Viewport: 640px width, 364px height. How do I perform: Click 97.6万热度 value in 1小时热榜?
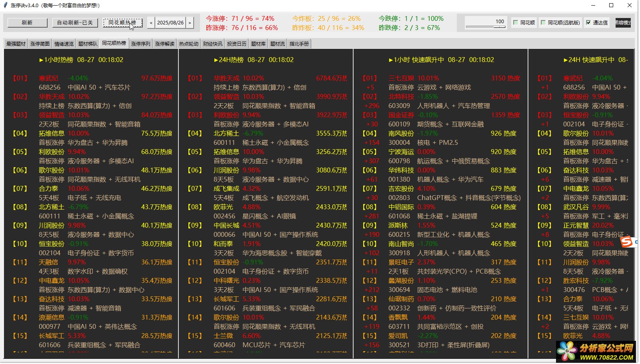[x=157, y=78]
